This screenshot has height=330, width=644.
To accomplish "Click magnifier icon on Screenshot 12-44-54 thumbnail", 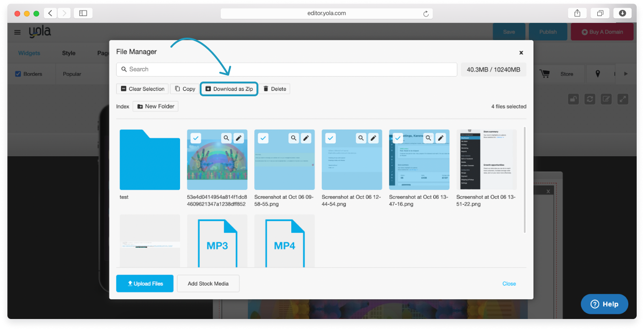I will coord(361,138).
